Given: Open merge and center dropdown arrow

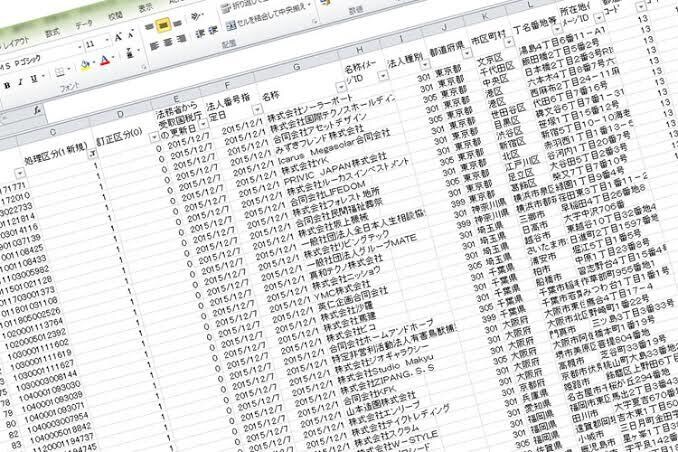Looking at the screenshot, I should pos(310,5).
